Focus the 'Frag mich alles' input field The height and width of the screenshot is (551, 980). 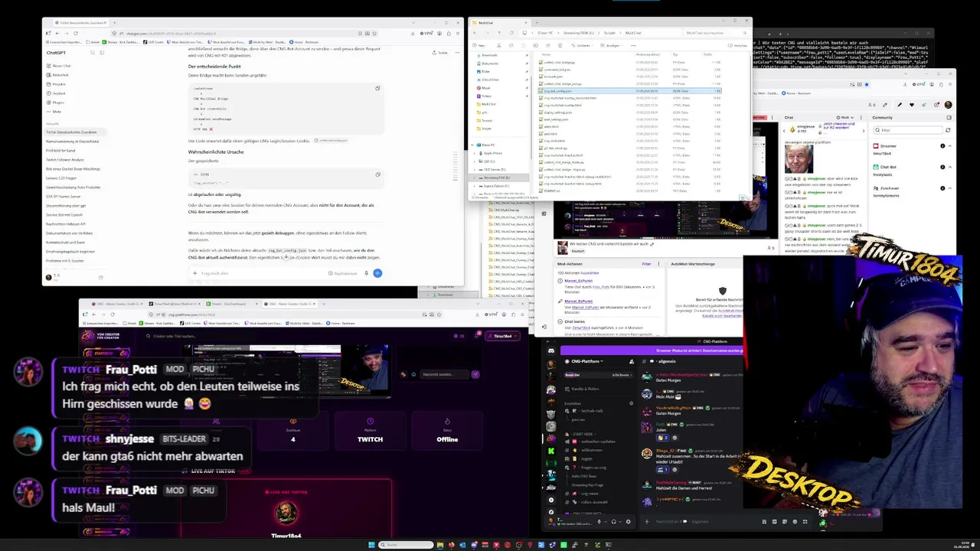pyautogui.click(x=260, y=273)
